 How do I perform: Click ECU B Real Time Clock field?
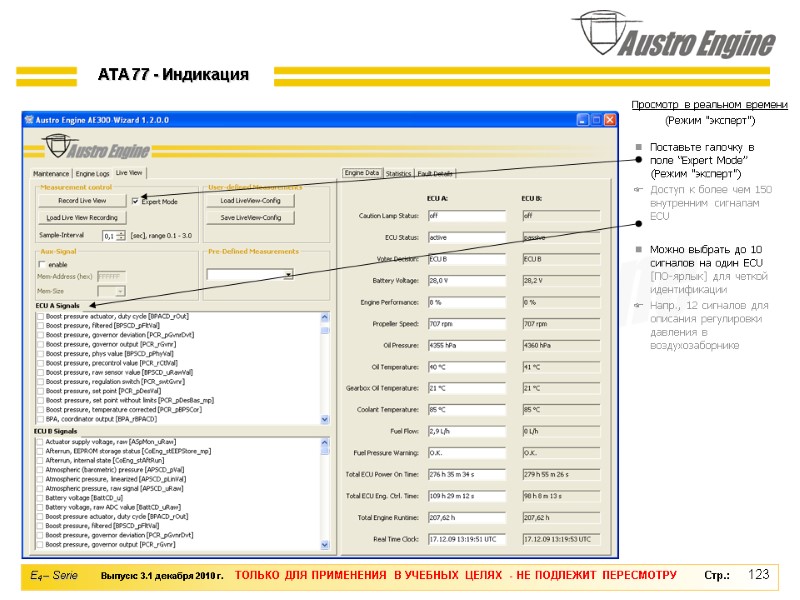click(x=561, y=539)
